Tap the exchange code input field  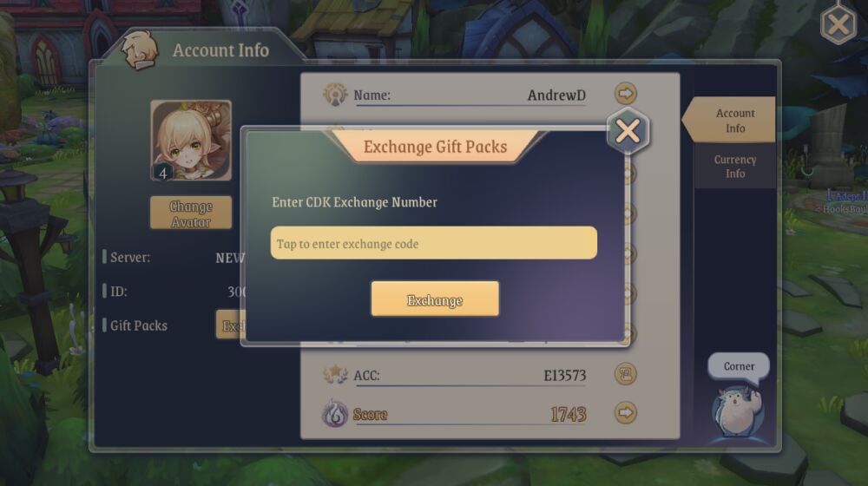pyautogui.click(x=433, y=243)
